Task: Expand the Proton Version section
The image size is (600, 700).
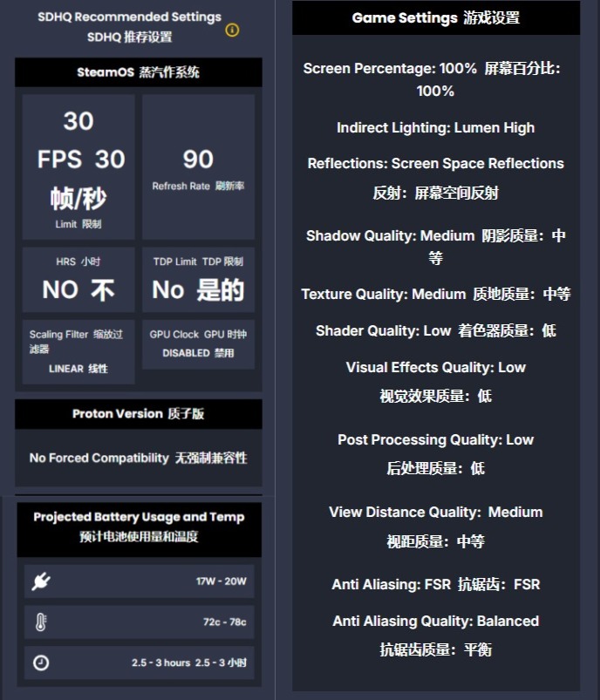Action: 139,414
